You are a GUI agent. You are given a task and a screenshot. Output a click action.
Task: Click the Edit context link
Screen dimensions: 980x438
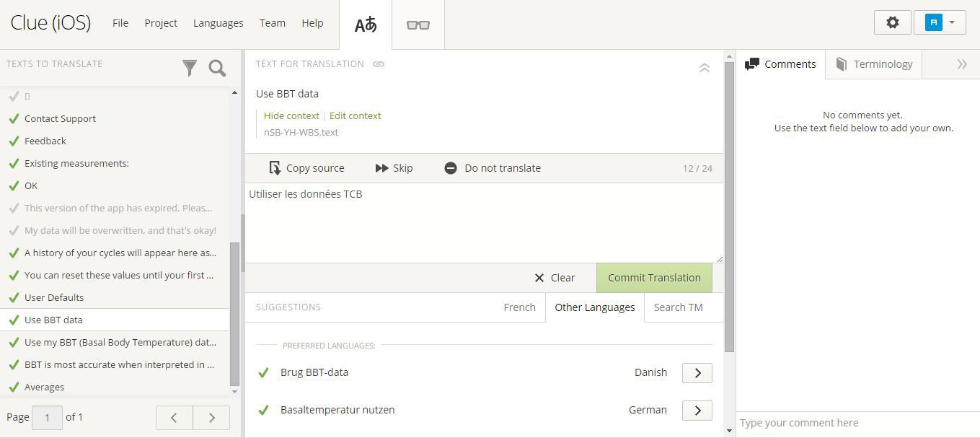click(x=355, y=115)
